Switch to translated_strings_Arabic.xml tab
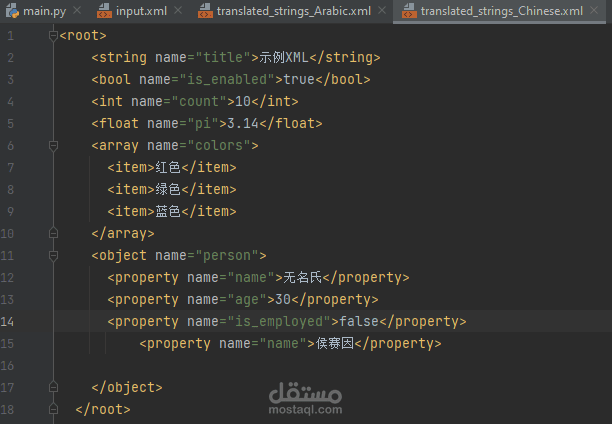Image resolution: width=612 pixels, height=424 pixels. tap(294, 11)
